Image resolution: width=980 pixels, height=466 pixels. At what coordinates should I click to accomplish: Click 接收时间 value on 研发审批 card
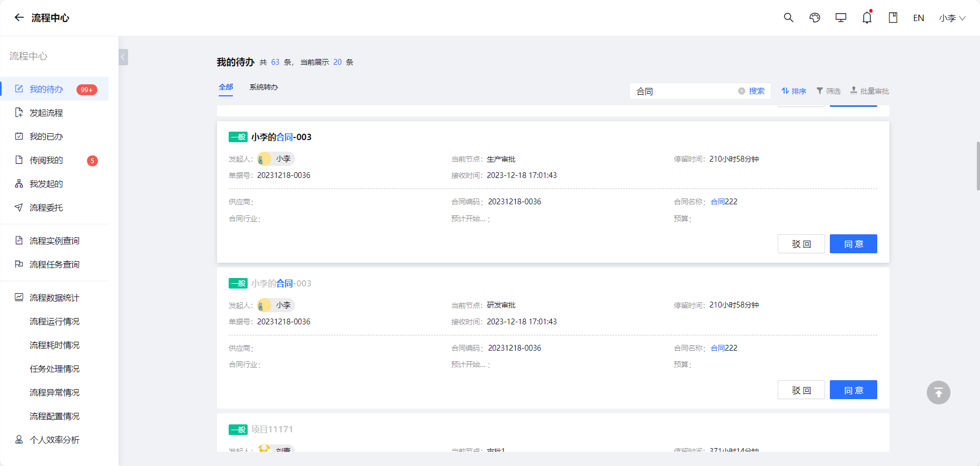pos(522,322)
